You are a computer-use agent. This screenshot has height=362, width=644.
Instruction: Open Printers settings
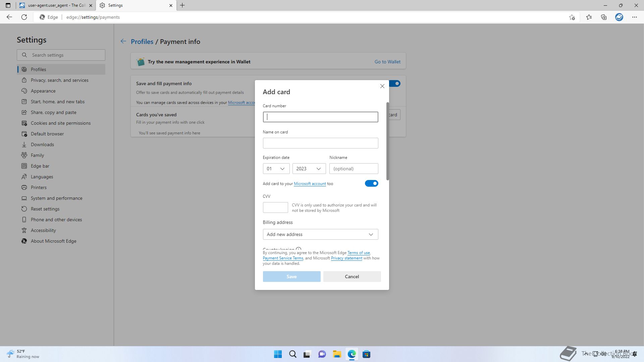[x=61, y=187]
